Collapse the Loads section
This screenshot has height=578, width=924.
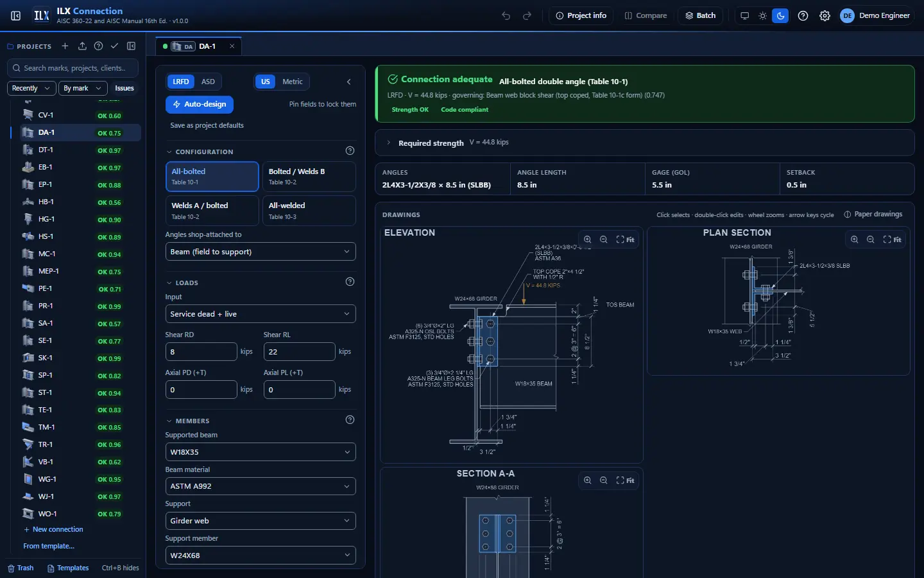(182, 283)
